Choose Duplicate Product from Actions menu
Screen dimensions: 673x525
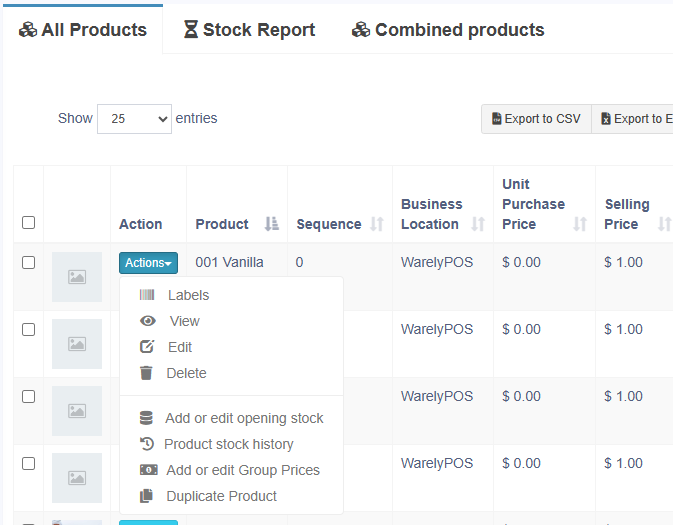[221, 496]
